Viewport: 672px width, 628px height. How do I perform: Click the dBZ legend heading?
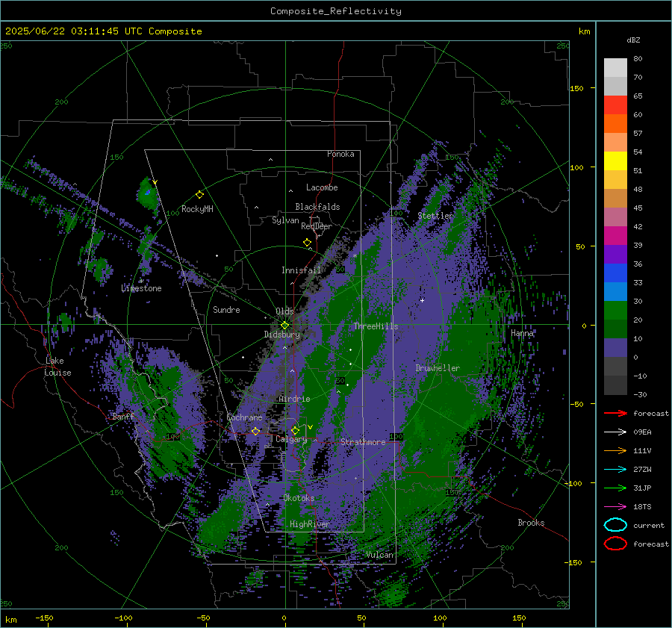coord(633,40)
